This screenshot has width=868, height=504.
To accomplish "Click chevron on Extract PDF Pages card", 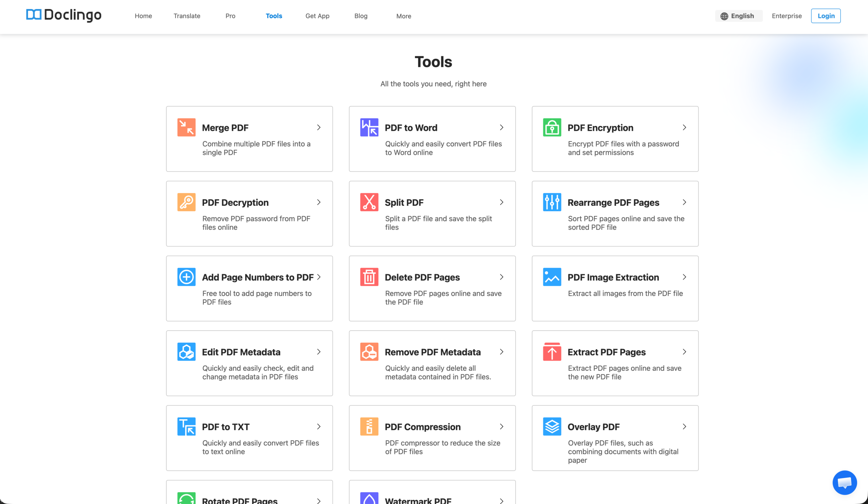I will click(684, 351).
